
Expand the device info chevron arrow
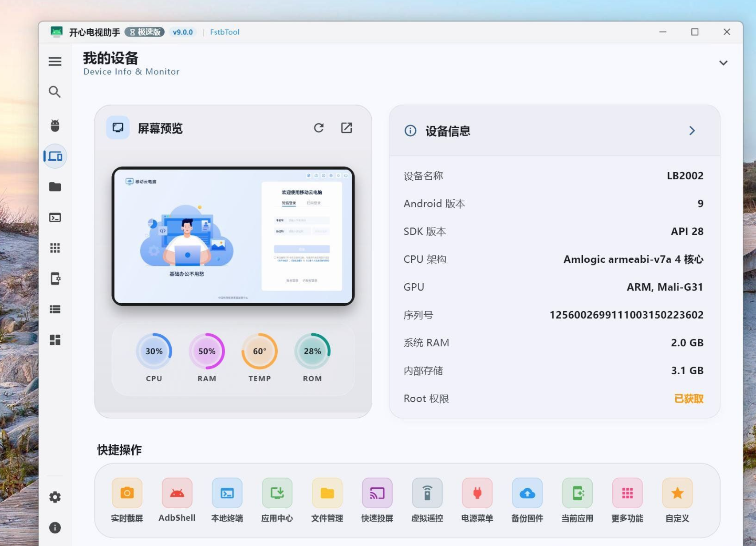coord(692,131)
